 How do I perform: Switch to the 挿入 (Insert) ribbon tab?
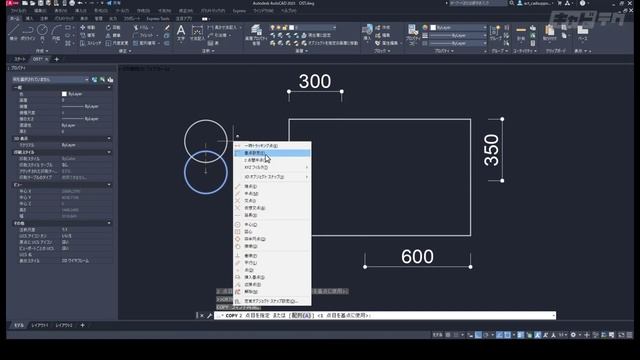pyautogui.click(x=29, y=19)
